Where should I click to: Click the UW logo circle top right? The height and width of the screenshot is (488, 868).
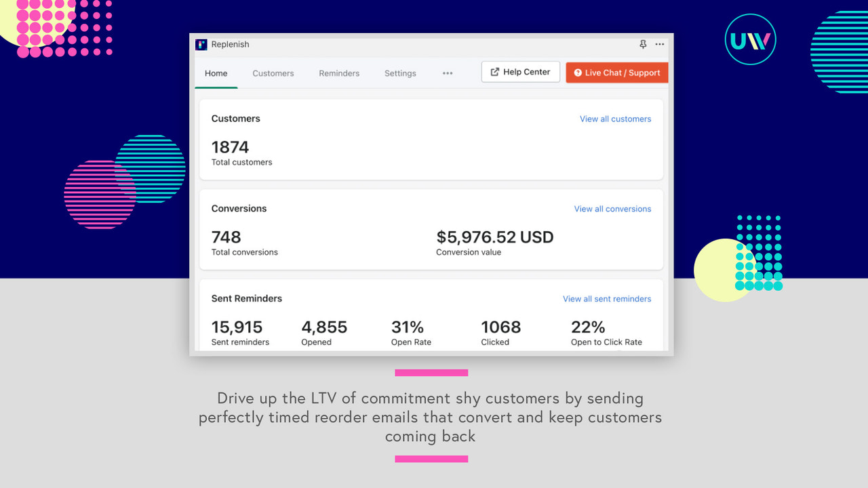pos(750,39)
